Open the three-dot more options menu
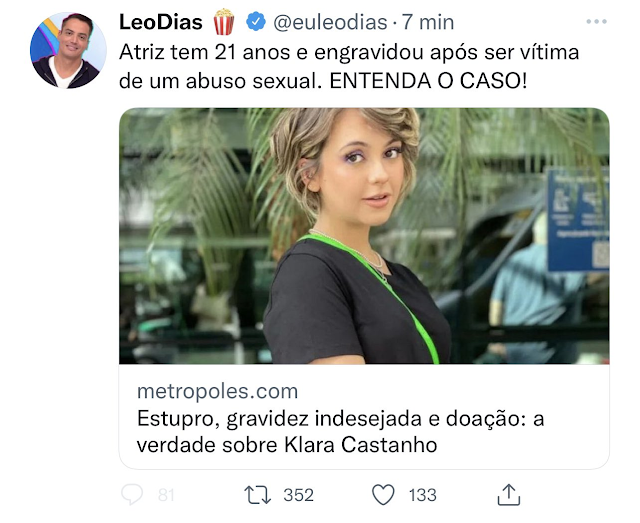The height and width of the screenshot is (523, 640). click(x=596, y=21)
